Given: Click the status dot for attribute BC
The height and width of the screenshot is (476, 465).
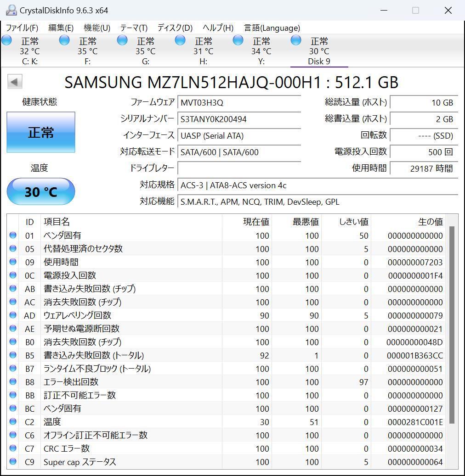Looking at the screenshot, I should point(13,409).
